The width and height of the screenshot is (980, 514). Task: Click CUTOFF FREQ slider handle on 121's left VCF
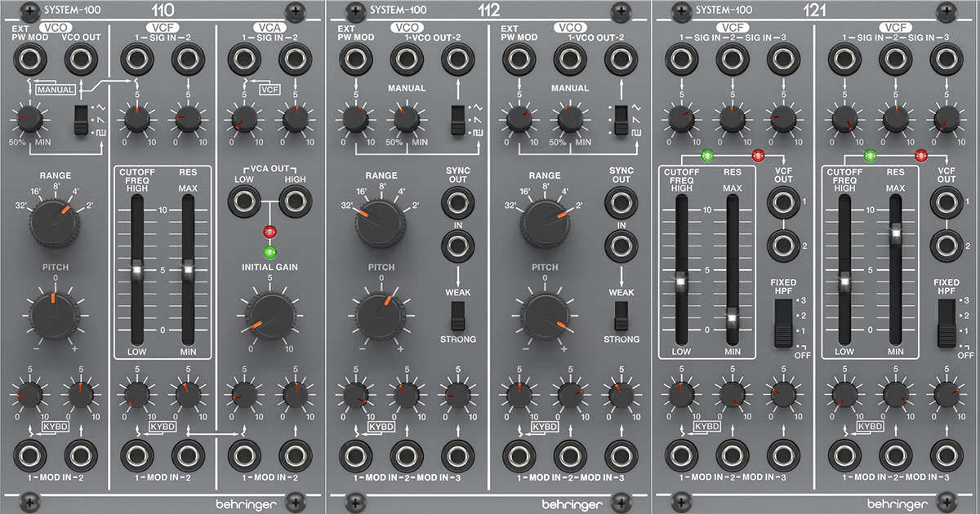tap(681, 283)
